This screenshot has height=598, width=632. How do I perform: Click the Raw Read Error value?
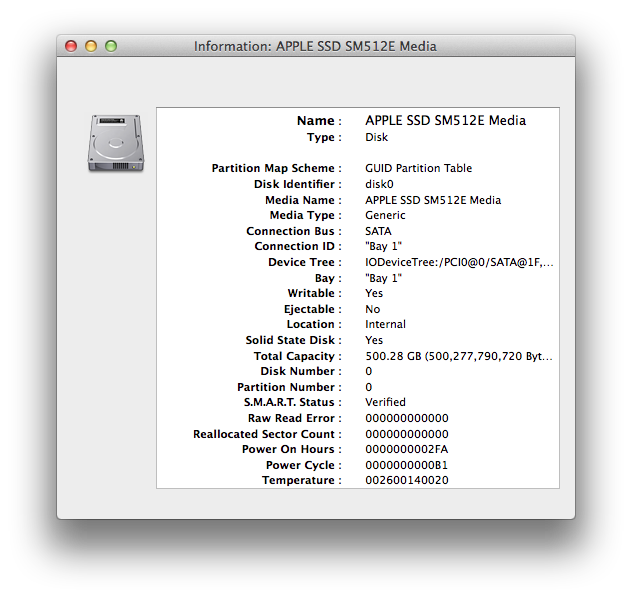[407, 419]
